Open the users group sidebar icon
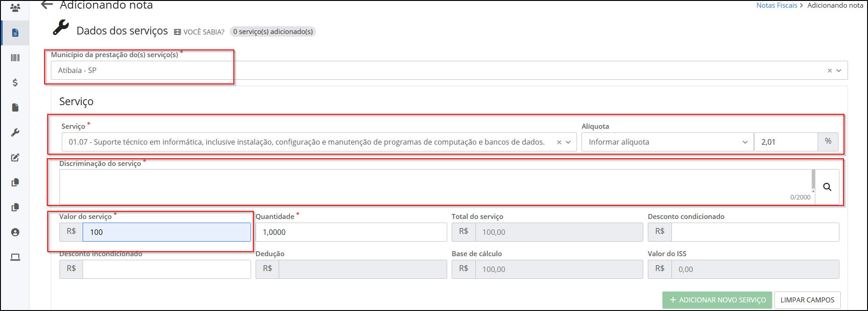Image resolution: width=868 pixels, height=311 pixels. (15, 8)
